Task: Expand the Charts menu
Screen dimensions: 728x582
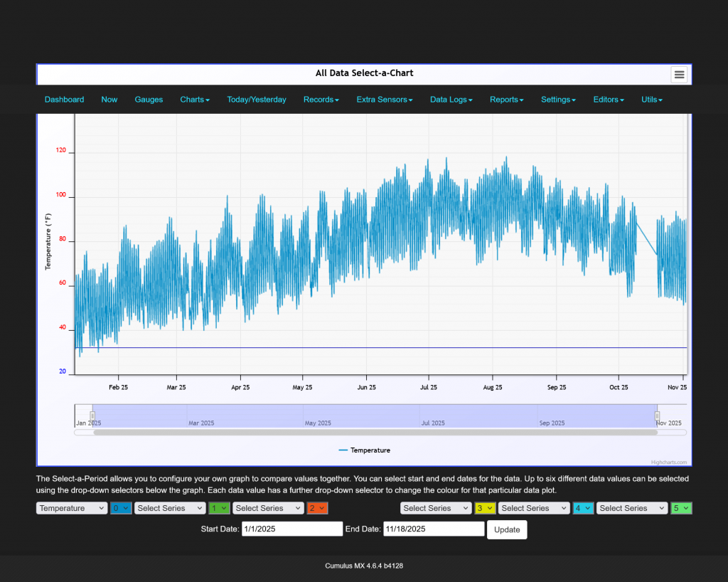Action: tap(194, 100)
